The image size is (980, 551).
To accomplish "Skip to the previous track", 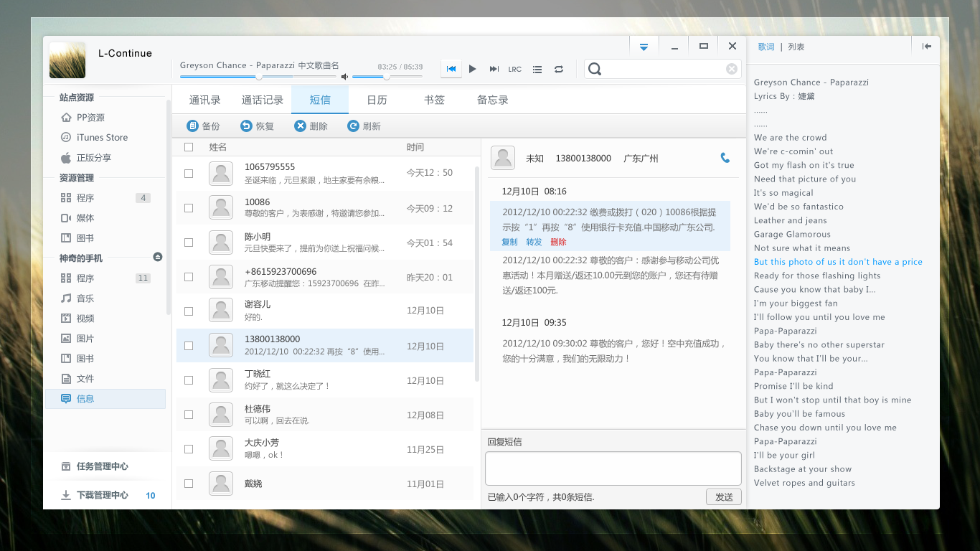I will click(x=451, y=69).
